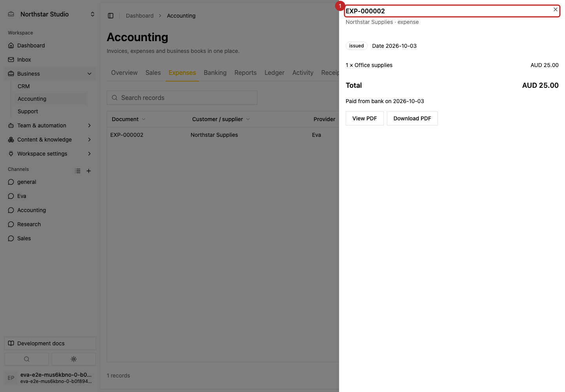Collapse the Business section chevron
The image size is (565, 392).
(x=89, y=74)
